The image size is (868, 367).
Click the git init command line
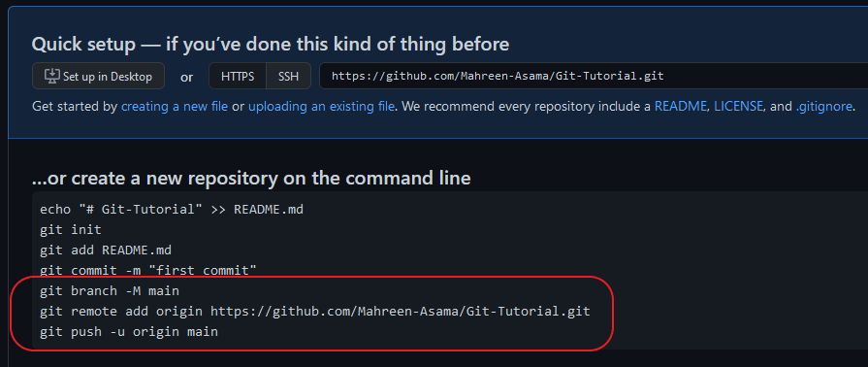[70, 229]
